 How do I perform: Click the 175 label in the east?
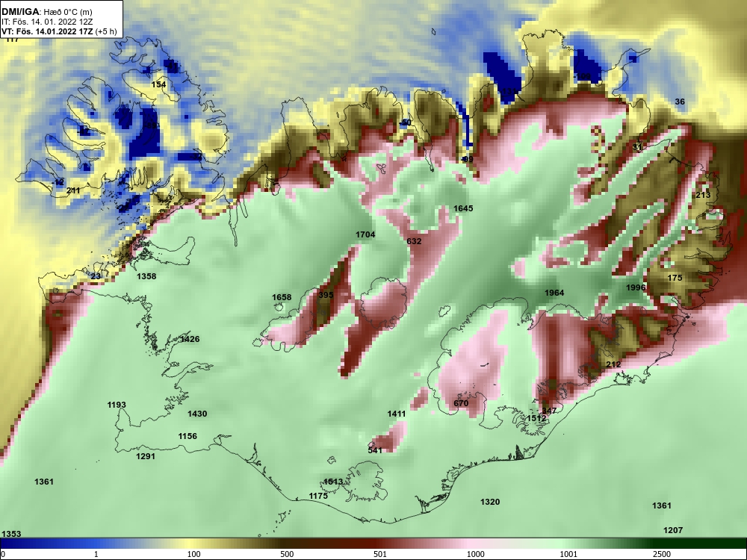click(x=675, y=278)
